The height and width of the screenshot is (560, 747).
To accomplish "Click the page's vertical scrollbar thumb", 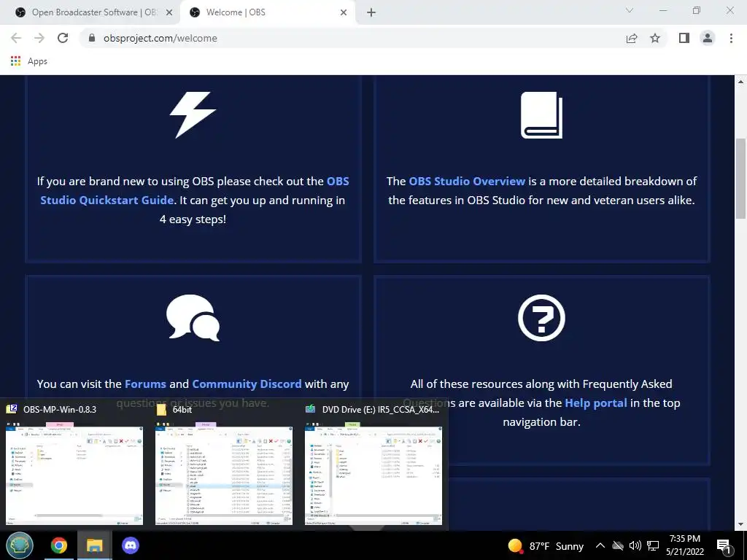I will pyautogui.click(x=741, y=179).
